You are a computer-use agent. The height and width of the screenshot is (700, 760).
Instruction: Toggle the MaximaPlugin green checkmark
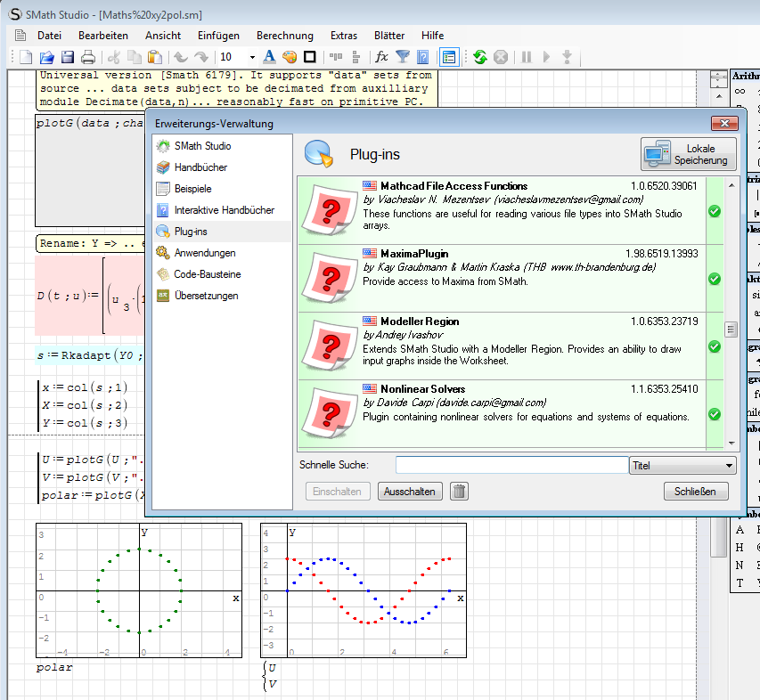coord(714,279)
